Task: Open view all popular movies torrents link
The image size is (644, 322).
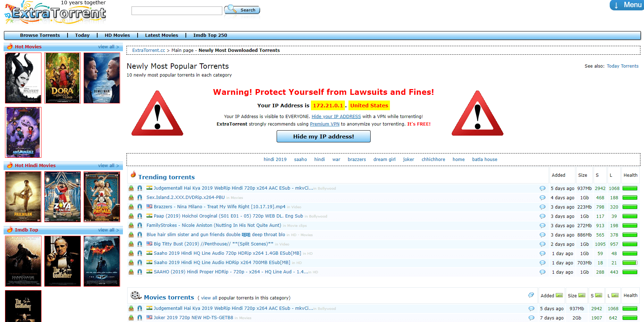Action: point(209,298)
